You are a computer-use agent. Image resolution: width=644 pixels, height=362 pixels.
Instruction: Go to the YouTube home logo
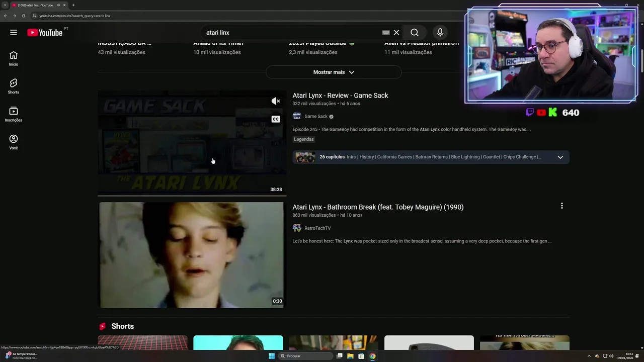click(x=45, y=33)
